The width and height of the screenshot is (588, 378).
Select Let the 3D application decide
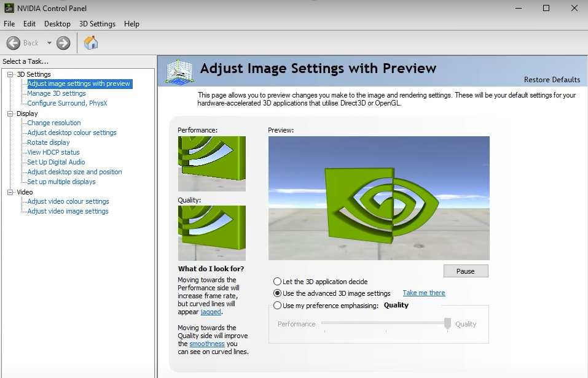(278, 281)
